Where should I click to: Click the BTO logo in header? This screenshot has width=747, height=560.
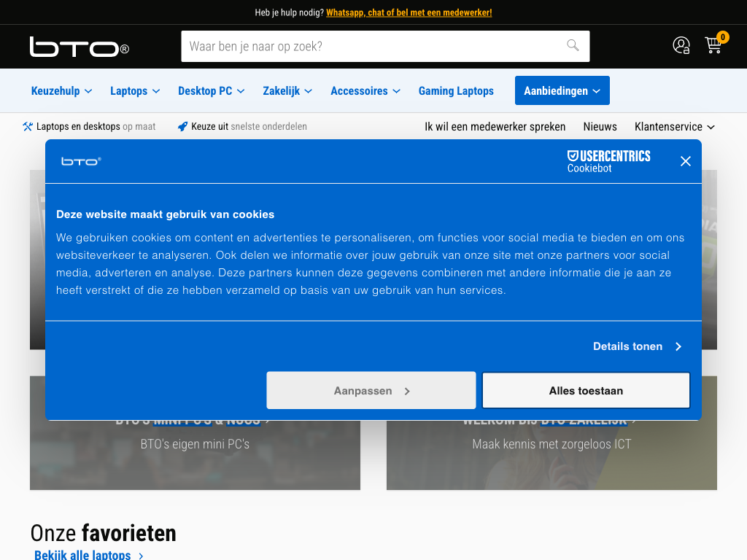pyautogui.click(x=79, y=47)
